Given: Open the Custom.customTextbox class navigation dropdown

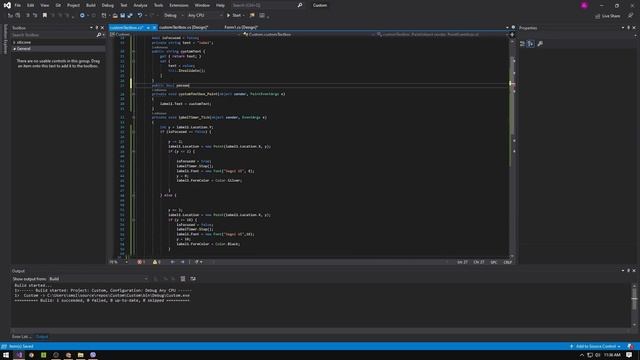Looking at the screenshot, I should (309, 35).
